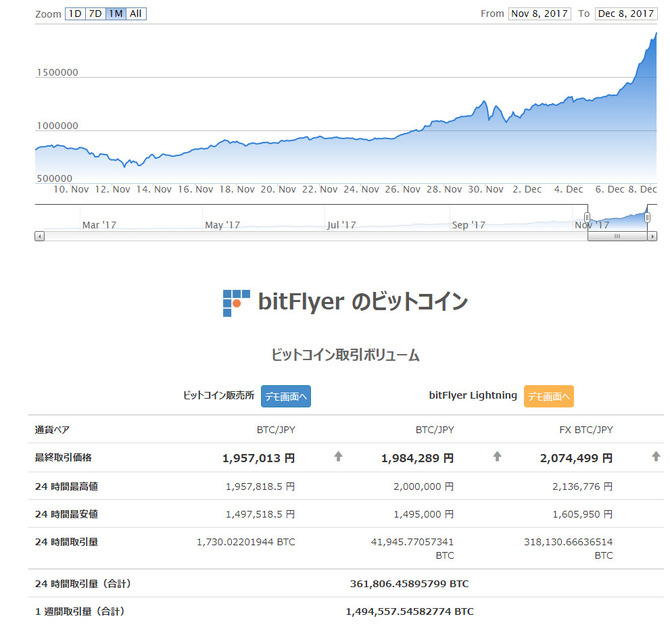Viewport: 670px width, 625px height.
Task: Select the 7D zoom range button
Action: [95, 14]
